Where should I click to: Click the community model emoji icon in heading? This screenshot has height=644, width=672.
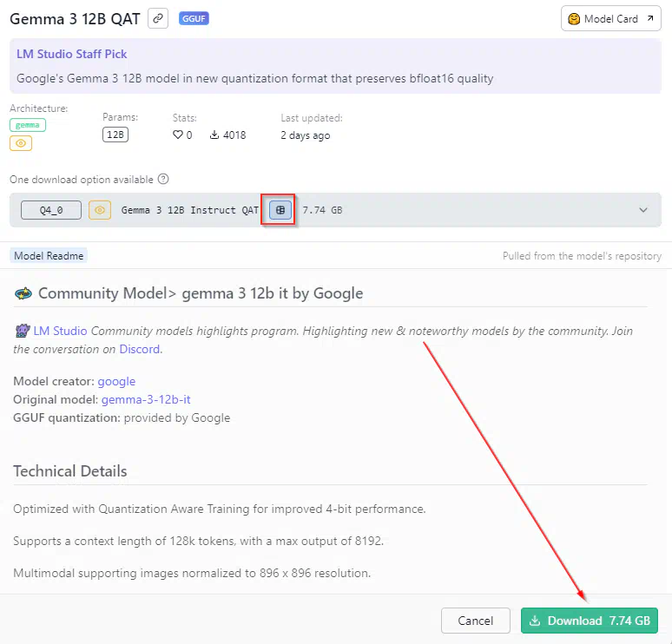tap(23, 293)
